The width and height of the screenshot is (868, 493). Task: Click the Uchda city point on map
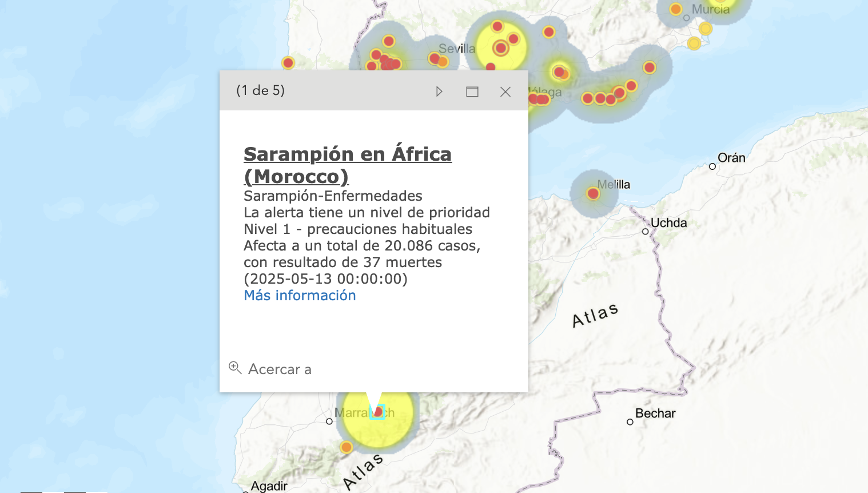point(645,232)
